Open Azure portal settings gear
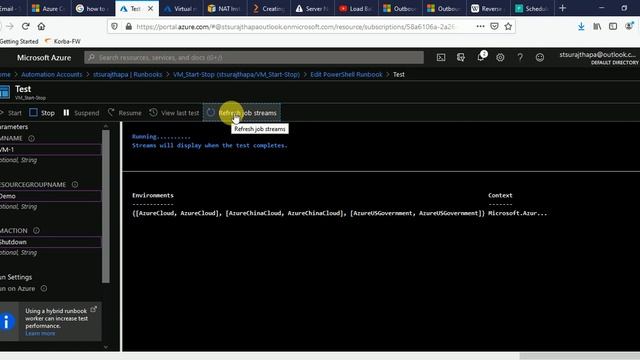Screen dimensions: 640x360 coord(500,58)
